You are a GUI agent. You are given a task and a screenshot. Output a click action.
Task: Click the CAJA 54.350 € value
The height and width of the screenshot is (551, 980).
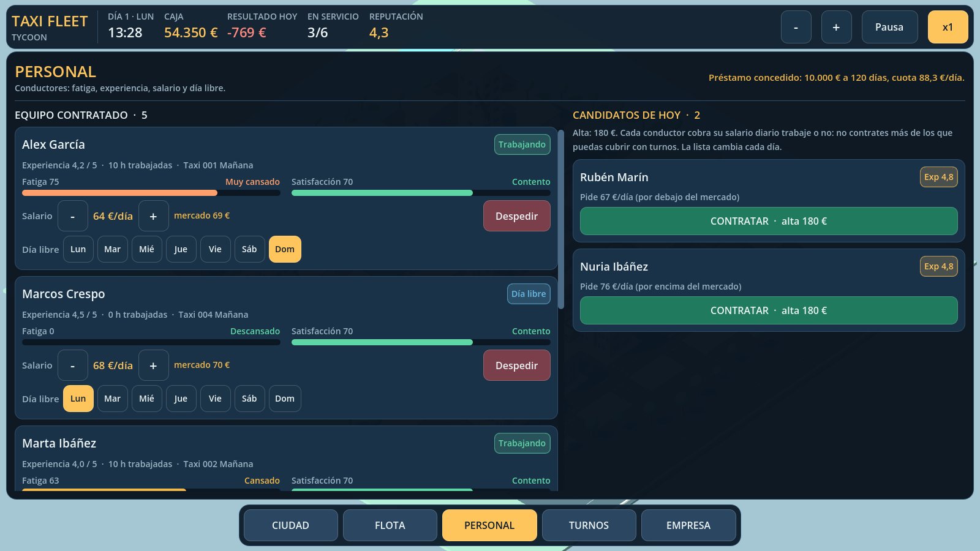[x=190, y=32]
